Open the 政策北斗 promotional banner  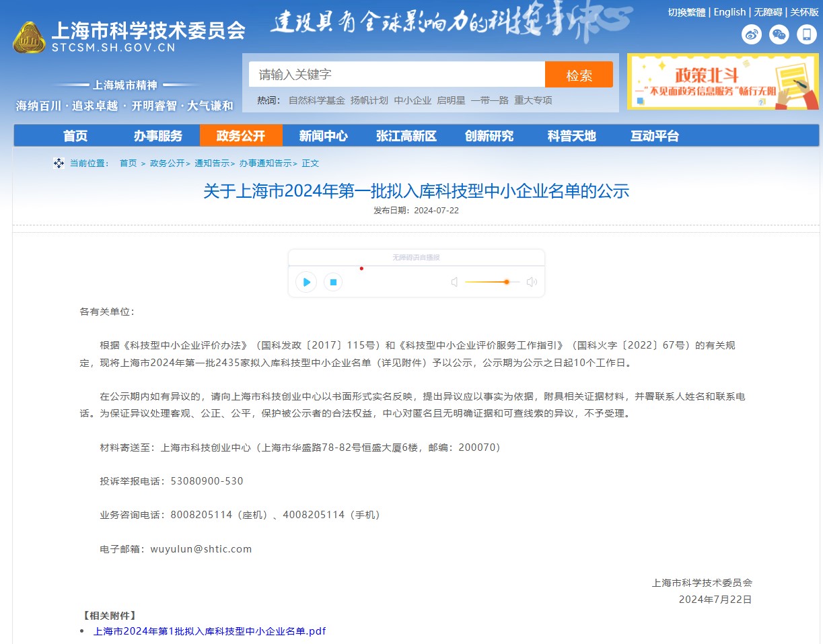(723, 80)
